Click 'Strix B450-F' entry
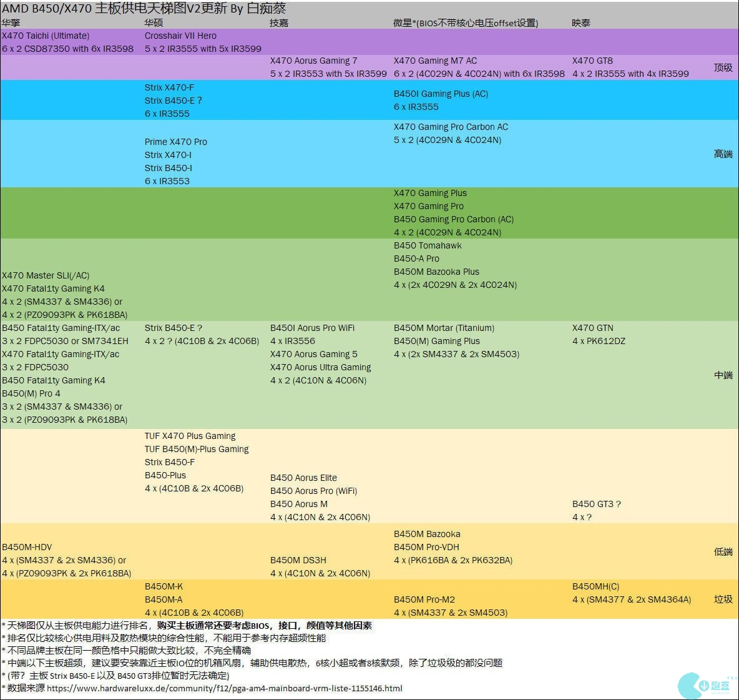The image size is (739, 700). [x=170, y=463]
